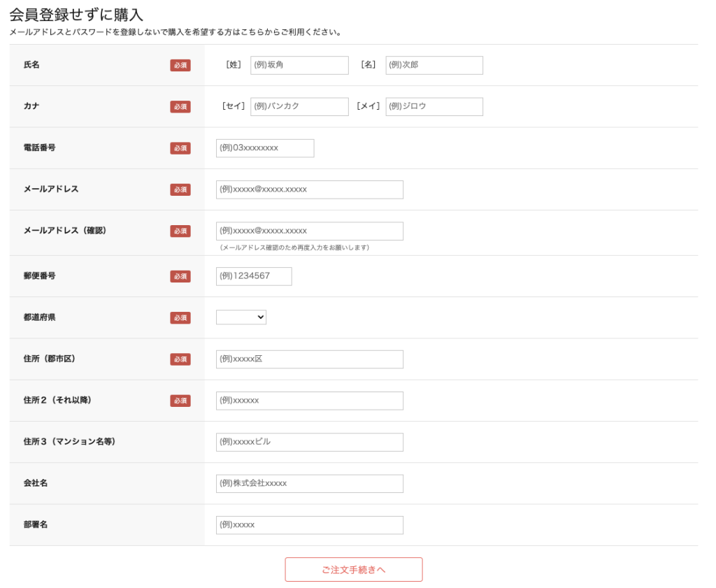Click the 姓 (last name) input field
Image resolution: width=716 pixels, height=588 pixels.
click(299, 65)
